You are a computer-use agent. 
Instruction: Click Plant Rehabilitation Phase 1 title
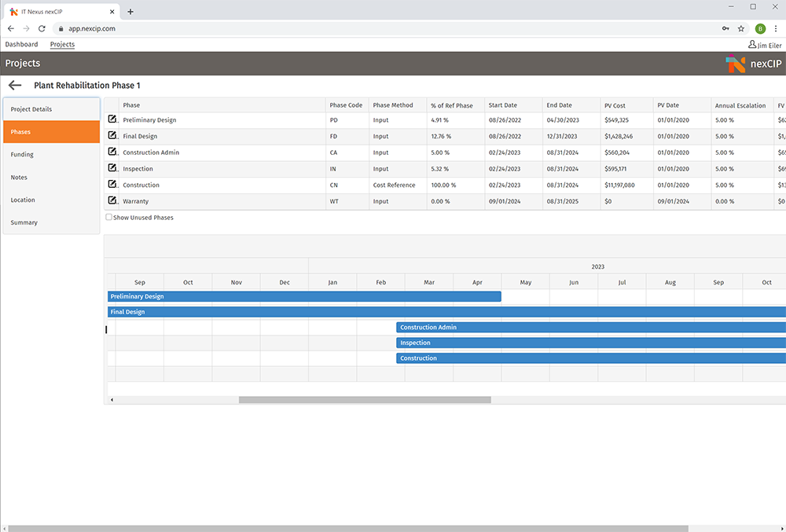click(x=87, y=86)
